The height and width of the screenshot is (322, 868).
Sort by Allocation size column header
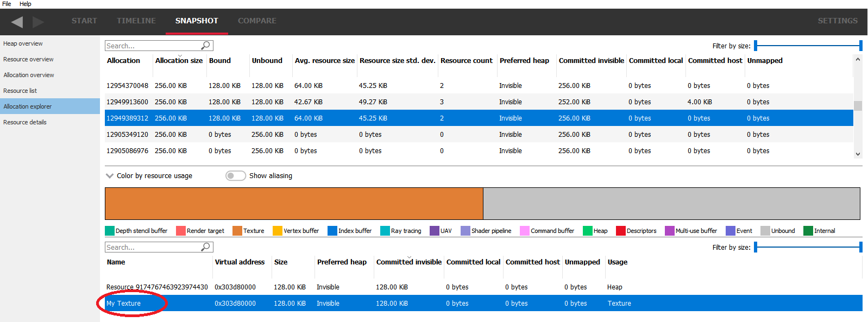(179, 61)
